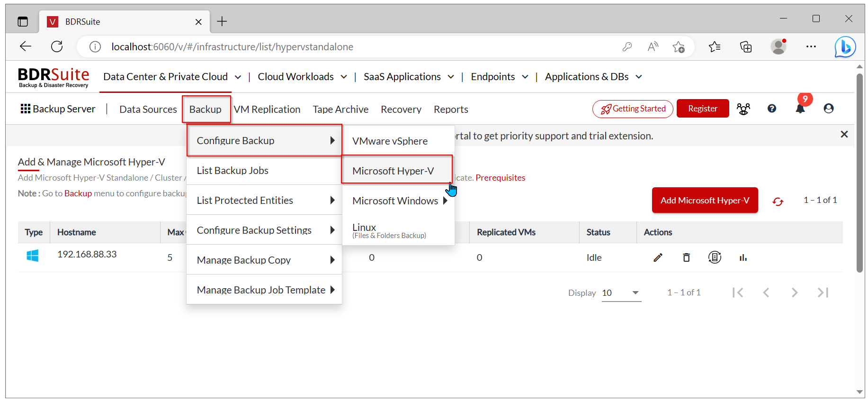Image resolution: width=868 pixels, height=403 pixels.
Task: Open Reports tab
Action: pyautogui.click(x=451, y=110)
